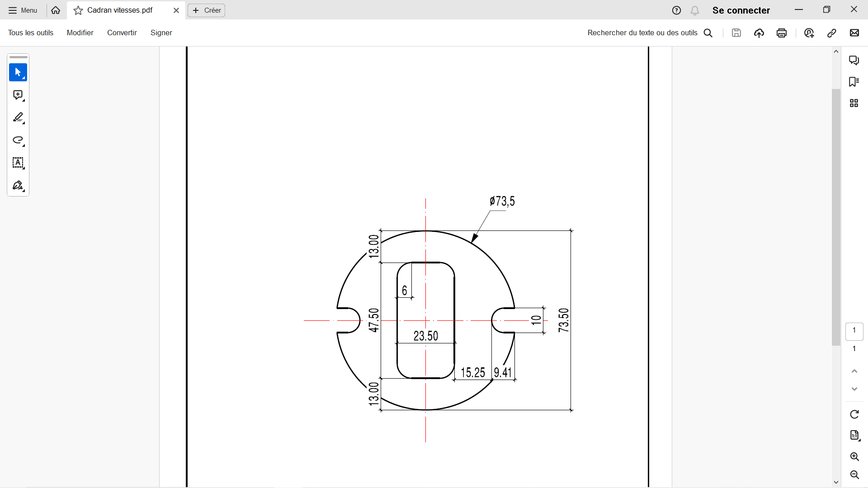Click the rotate page icon
Screen dimensions: 868x488
coord(854,414)
